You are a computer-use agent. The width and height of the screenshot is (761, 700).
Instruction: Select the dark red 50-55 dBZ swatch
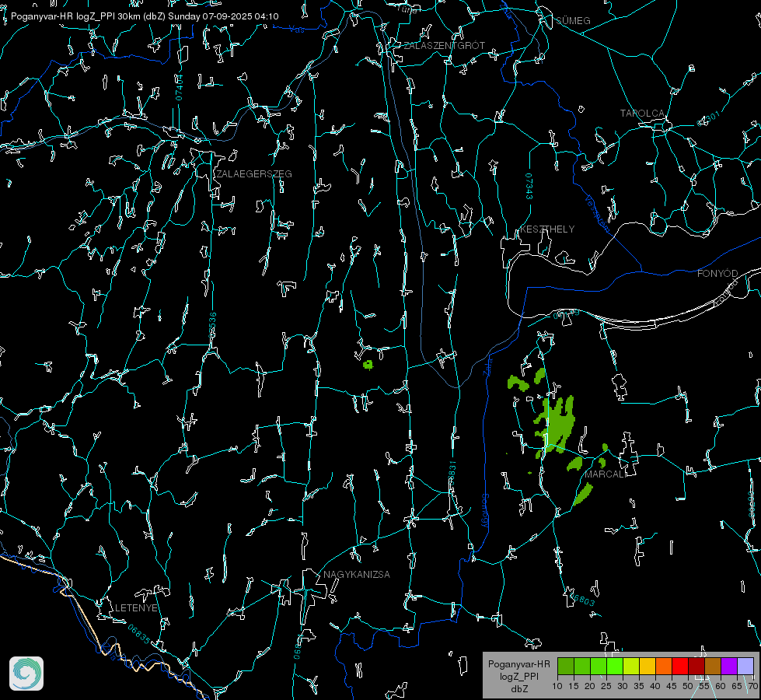tap(696, 666)
